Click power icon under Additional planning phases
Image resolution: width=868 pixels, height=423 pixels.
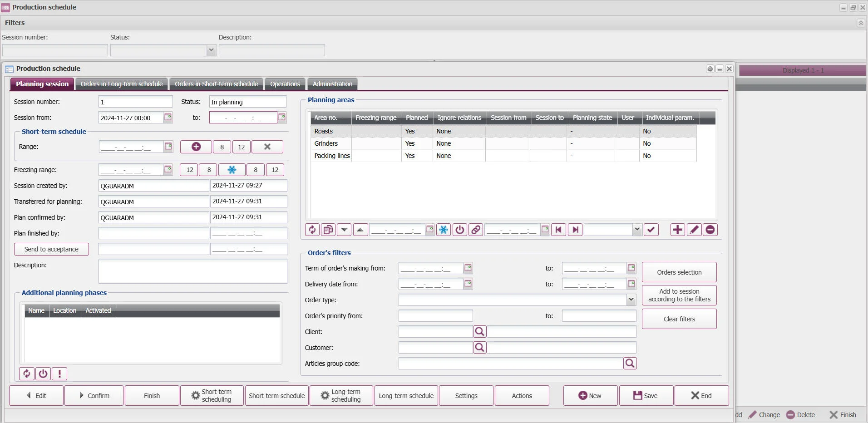pyautogui.click(x=43, y=374)
